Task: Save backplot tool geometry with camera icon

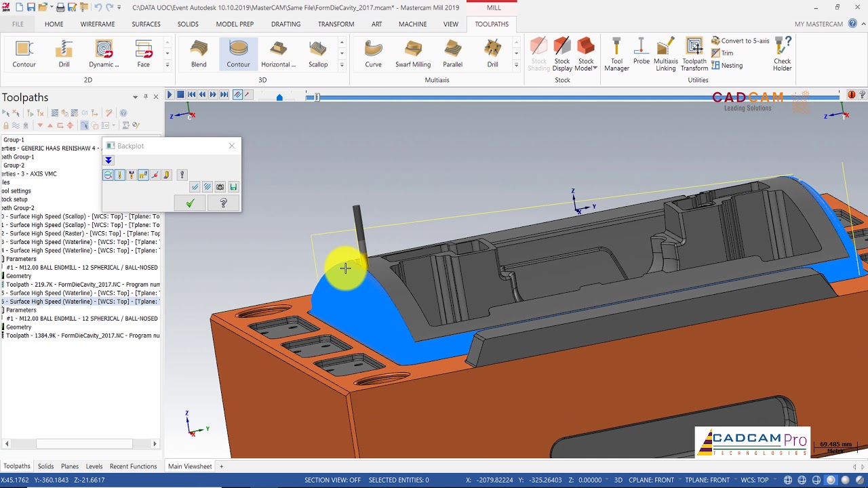Action: 220,187
